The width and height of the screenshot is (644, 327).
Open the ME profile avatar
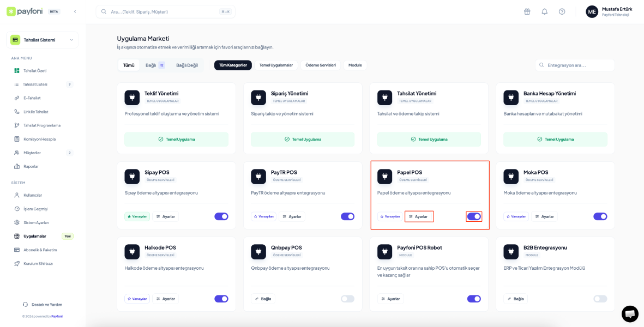pyautogui.click(x=592, y=11)
